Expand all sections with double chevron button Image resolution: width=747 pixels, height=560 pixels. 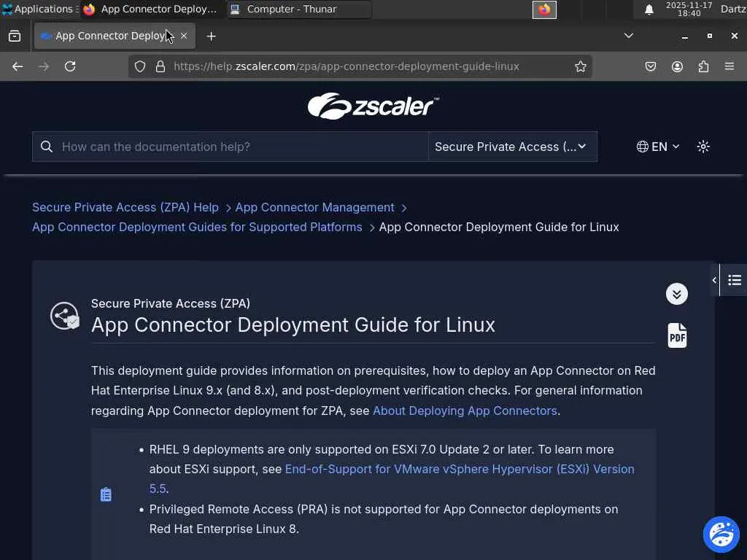tap(676, 294)
